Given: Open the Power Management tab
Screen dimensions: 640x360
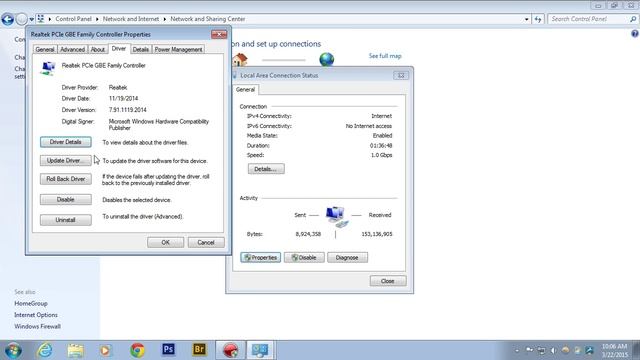Looking at the screenshot, I should tap(178, 49).
